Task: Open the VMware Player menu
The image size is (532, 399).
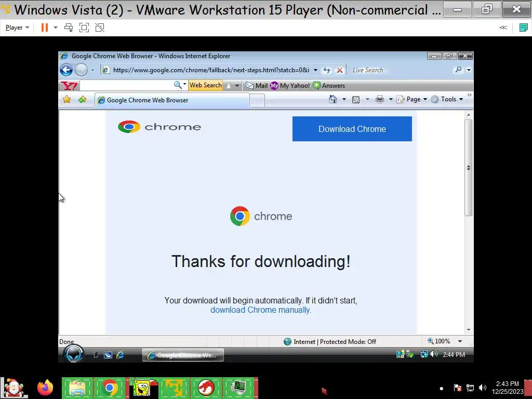Action: click(x=17, y=28)
